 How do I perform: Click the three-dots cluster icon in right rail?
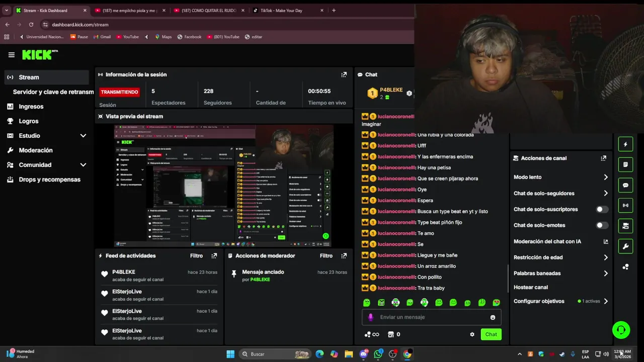click(x=625, y=267)
